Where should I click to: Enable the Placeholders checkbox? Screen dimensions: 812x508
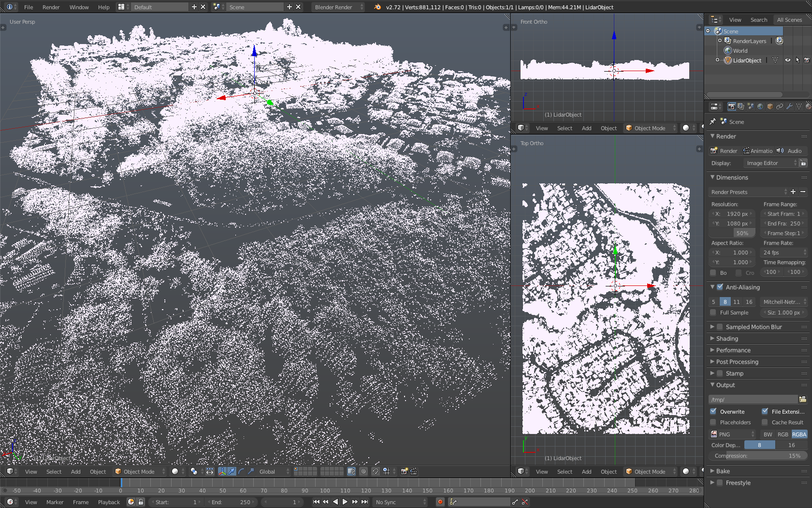coord(713,422)
